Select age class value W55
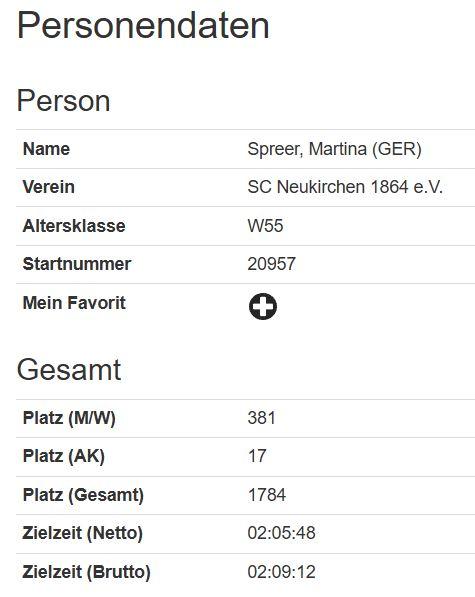Image resolution: width=475 pixels, height=597 pixels. click(265, 226)
